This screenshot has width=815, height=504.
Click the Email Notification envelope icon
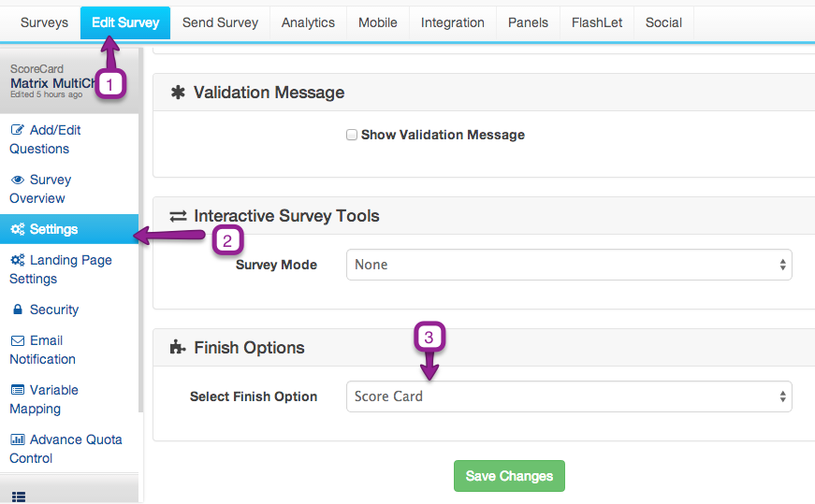17,340
